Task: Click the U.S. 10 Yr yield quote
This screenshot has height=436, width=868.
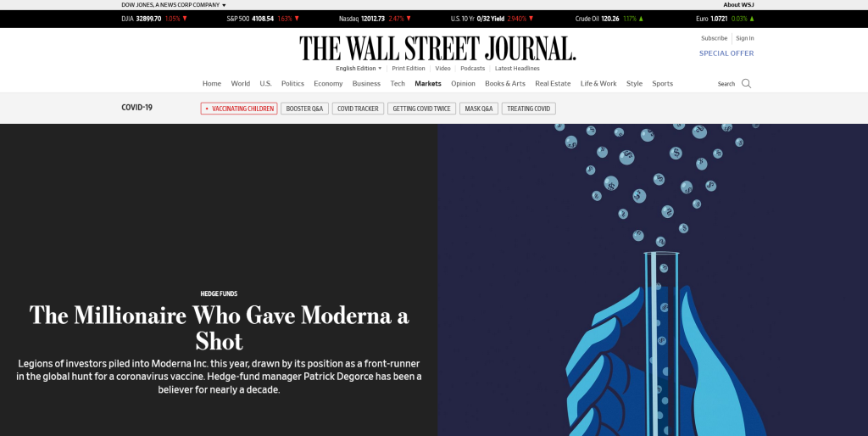Action: point(492,19)
